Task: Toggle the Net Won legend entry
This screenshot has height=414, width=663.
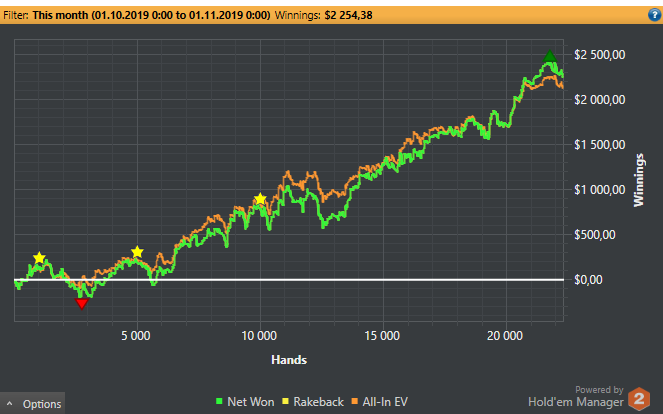Action: 245,401
